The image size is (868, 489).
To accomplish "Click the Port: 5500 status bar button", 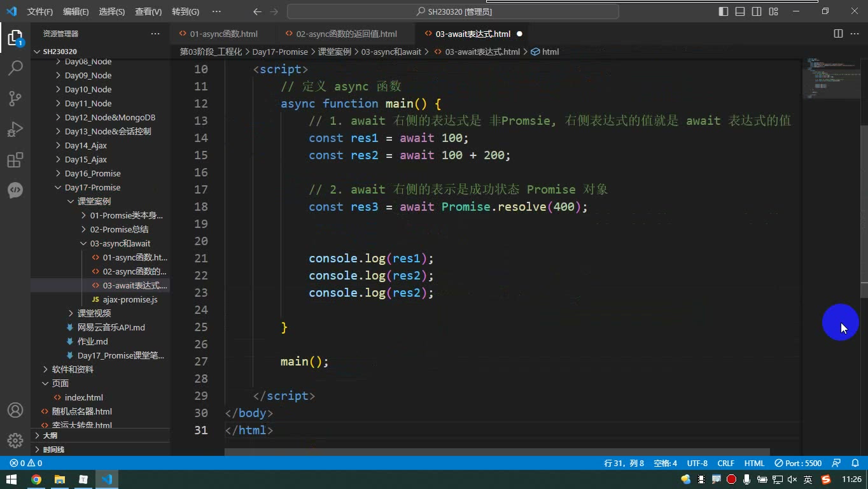I will (x=798, y=463).
